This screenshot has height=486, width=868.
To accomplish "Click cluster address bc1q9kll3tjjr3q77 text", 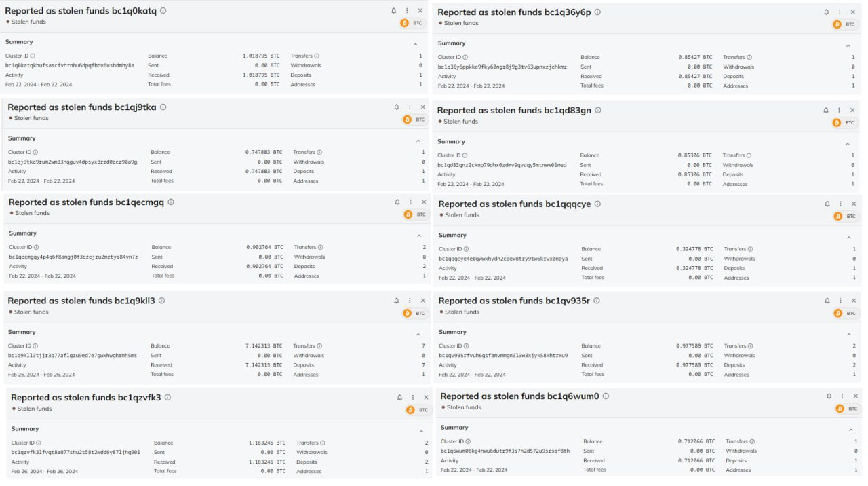I will tap(73, 356).
